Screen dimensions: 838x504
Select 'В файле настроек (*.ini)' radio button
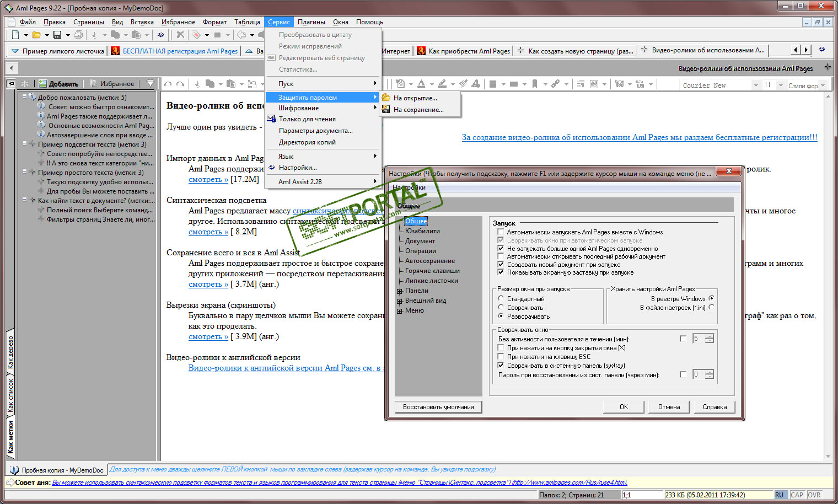711,308
